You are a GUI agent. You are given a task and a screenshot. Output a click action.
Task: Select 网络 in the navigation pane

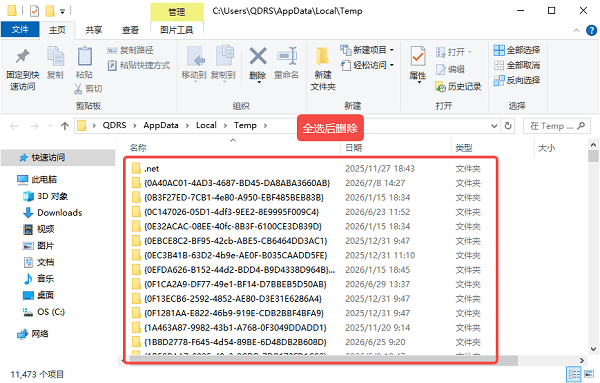[x=33, y=334]
